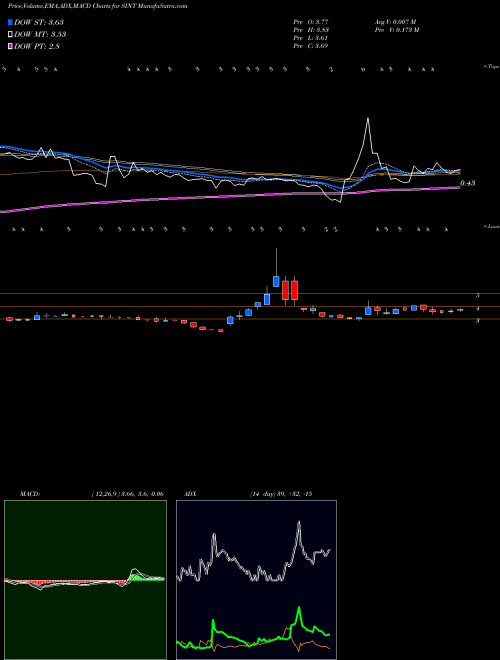The height and width of the screenshot is (660, 500).
Task: Select the 'Pre H: 3.83' value
Action: [x=311, y=30]
